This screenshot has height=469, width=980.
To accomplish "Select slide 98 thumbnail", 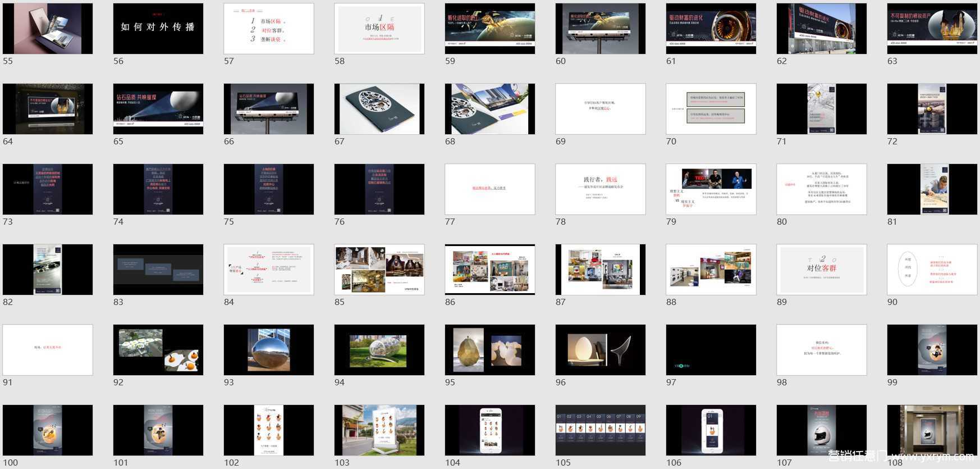I will point(822,350).
